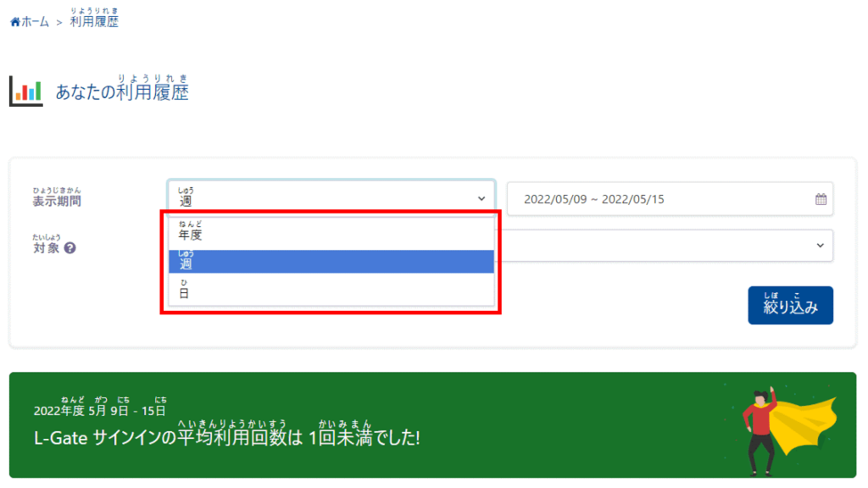Click the 表示期間 field label

[x=57, y=202]
